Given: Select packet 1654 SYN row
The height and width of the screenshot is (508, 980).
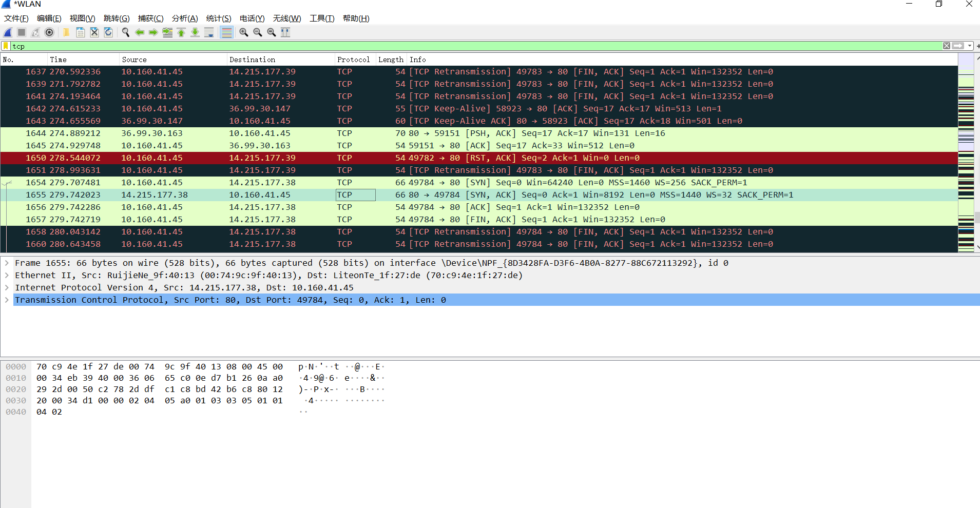Looking at the screenshot, I should coord(479,183).
